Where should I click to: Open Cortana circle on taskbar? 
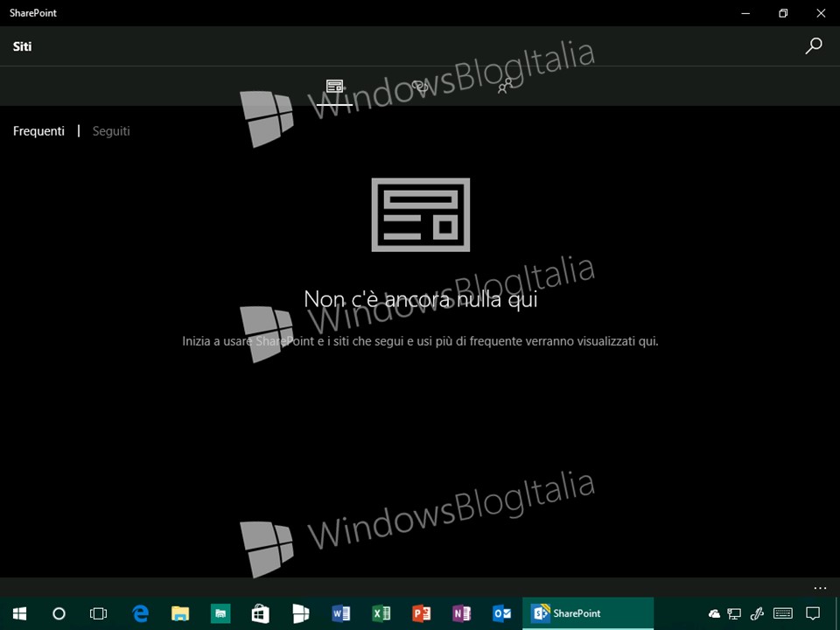click(x=59, y=613)
